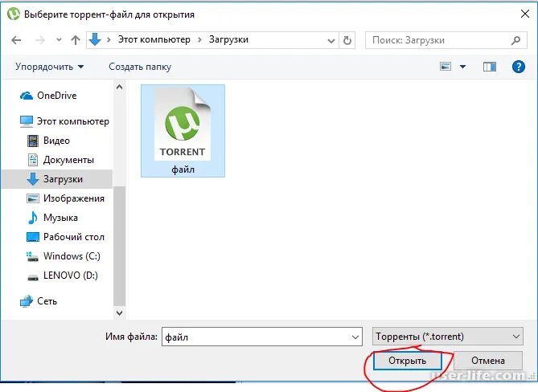538x392 pixels.
Task: Select 'Этот компьютер' in the sidebar
Action: pyautogui.click(x=64, y=121)
